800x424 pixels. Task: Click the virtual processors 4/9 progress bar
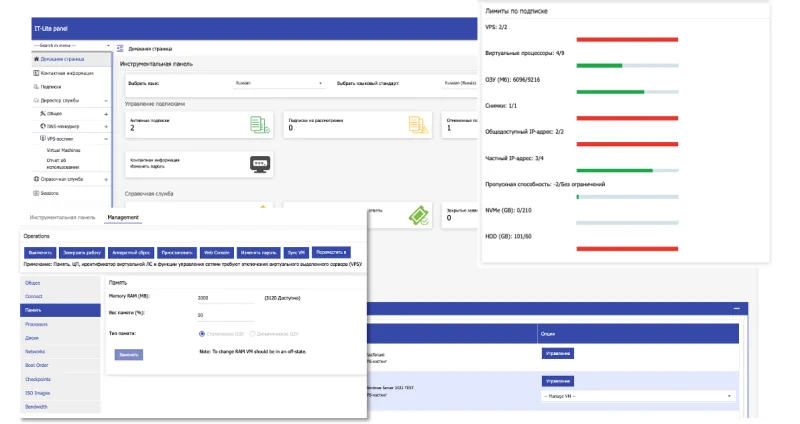click(628, 65)
